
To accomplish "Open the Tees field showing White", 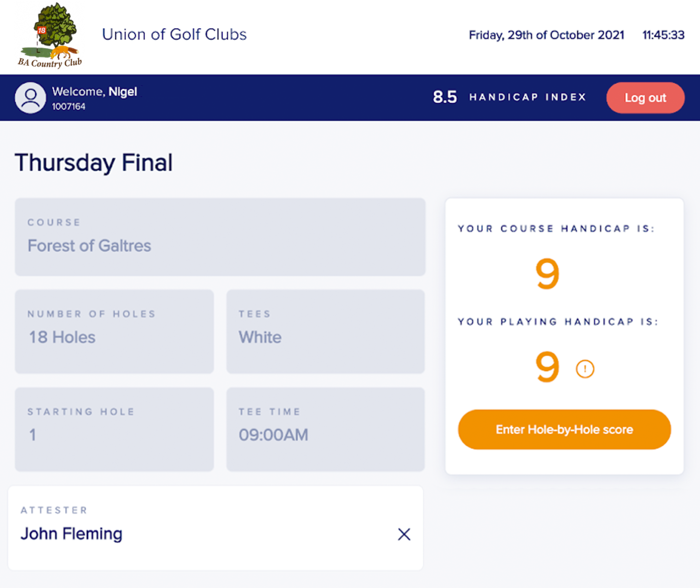I will [x=325, y=331].
